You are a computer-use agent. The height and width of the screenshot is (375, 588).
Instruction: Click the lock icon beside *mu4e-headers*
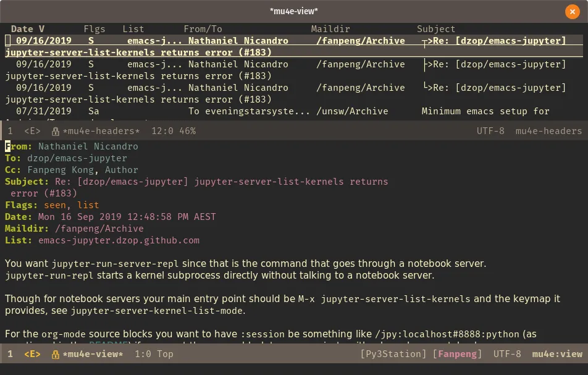click(55, 131)
